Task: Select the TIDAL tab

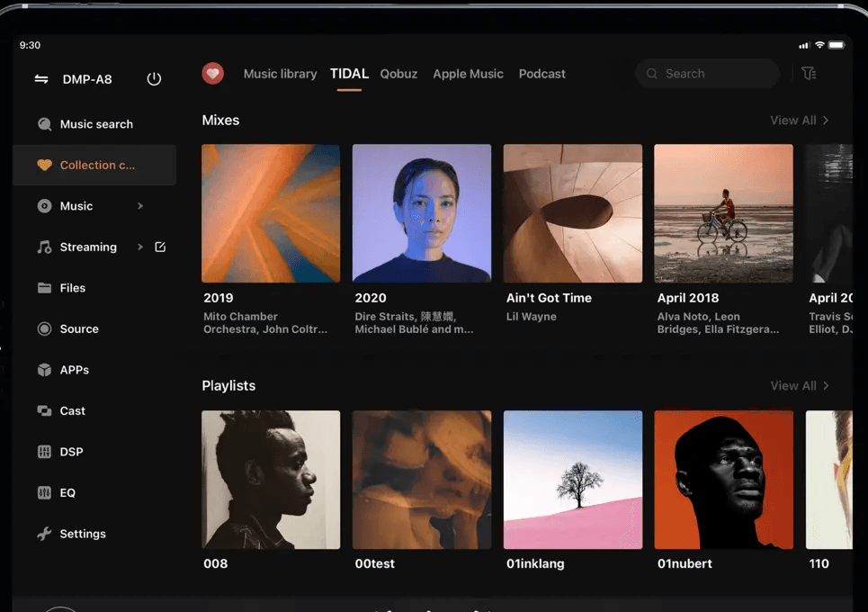Action: [349, 74]
